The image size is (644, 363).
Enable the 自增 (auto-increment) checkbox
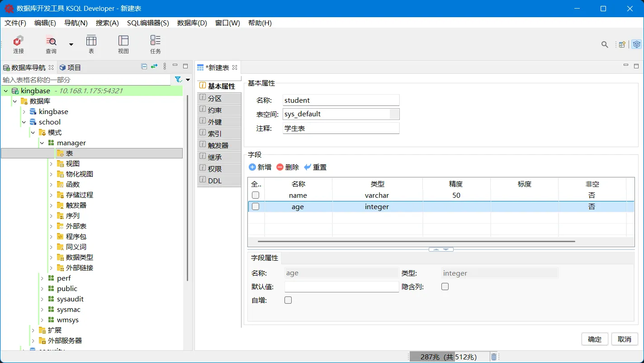[288, 300]
